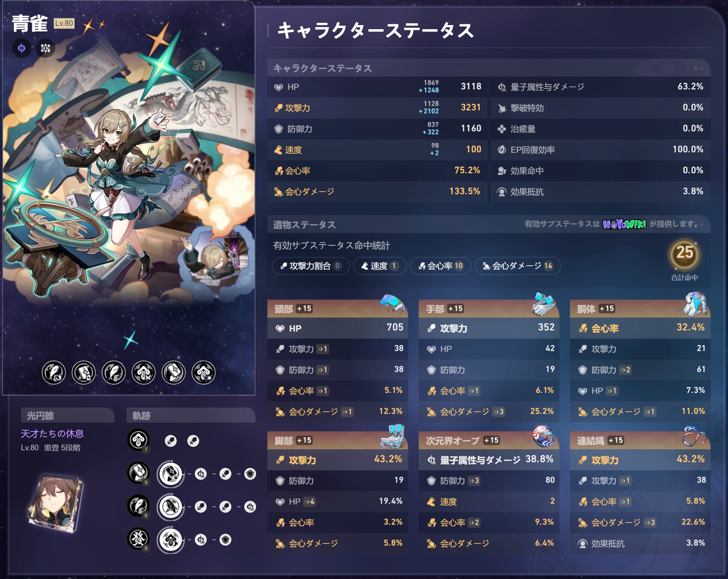
Task: Select the 会心率 10 substat chip
Action: click(x=440, y=266)
